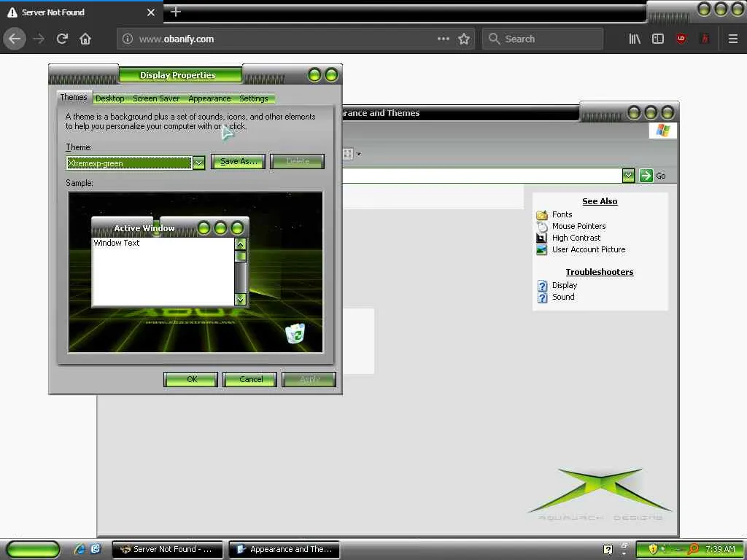
Task: Click magnifier tray icon near clock
Action: [693, 549]
